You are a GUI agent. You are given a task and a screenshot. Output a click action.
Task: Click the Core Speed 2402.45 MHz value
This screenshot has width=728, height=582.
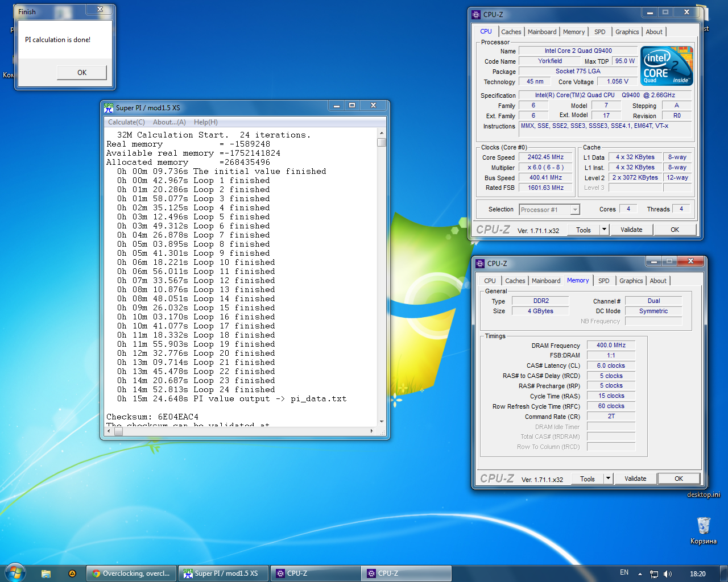[x=546, y=157]
